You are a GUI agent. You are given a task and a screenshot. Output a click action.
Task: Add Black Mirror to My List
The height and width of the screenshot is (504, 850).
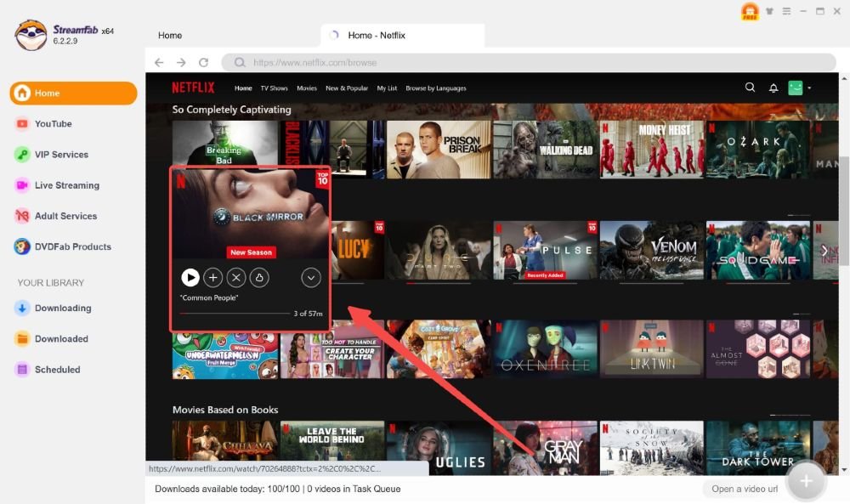pos(212,277)
